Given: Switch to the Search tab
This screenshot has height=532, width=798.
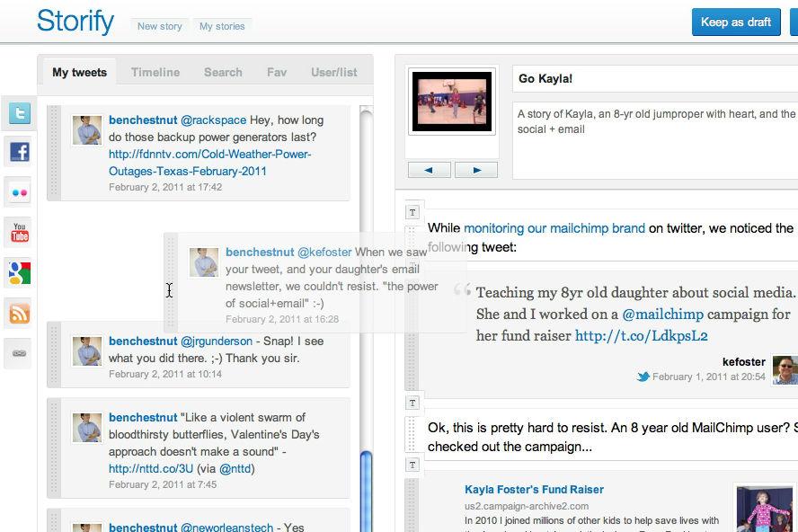Looking at the screenshot, I should pyautogui.click(x=223, y=72).
